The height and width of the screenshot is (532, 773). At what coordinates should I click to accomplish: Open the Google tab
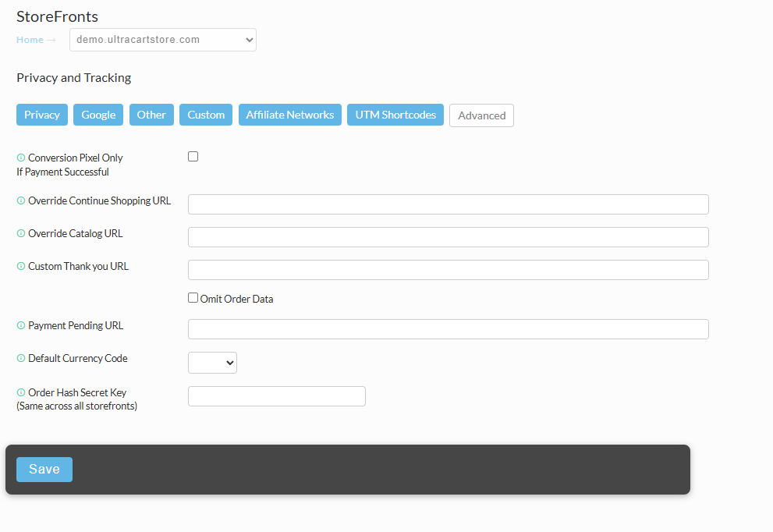coord(98,115)
